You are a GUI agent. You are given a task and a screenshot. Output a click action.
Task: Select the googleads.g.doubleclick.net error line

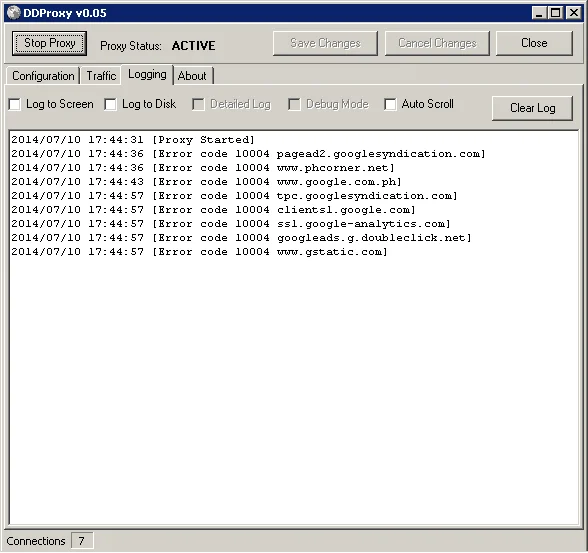[x=241, y=238]
